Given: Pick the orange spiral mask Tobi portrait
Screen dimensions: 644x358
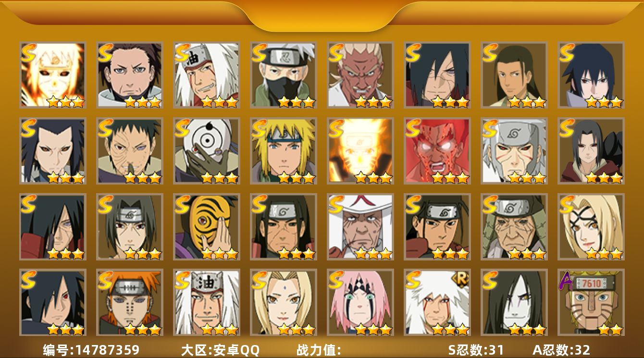Looking at the screenshot, I should [x=206, y=226].
